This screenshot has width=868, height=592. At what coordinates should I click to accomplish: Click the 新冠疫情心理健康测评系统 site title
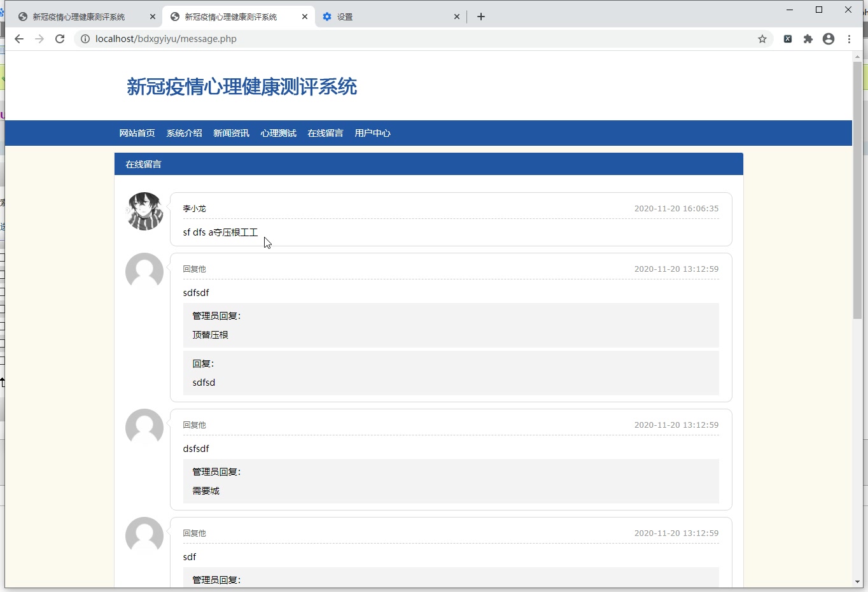(242, 87)
